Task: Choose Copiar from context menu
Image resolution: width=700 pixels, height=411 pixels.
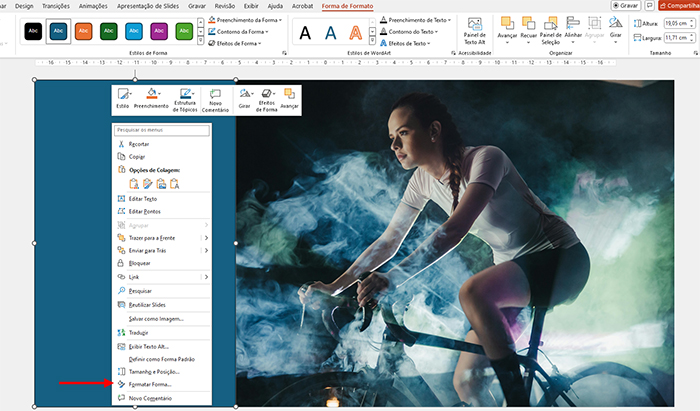Action: [162, 157]
